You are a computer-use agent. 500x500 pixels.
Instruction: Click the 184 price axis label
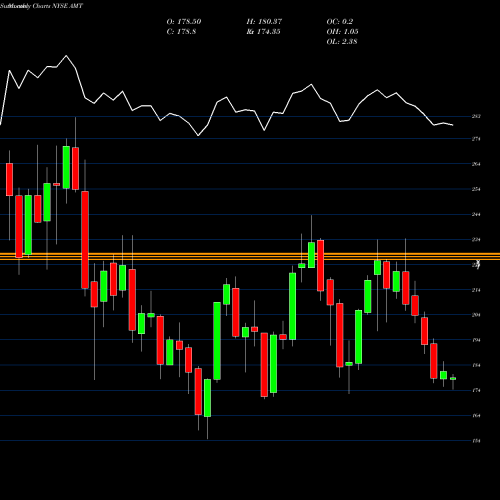coord(476,365)
